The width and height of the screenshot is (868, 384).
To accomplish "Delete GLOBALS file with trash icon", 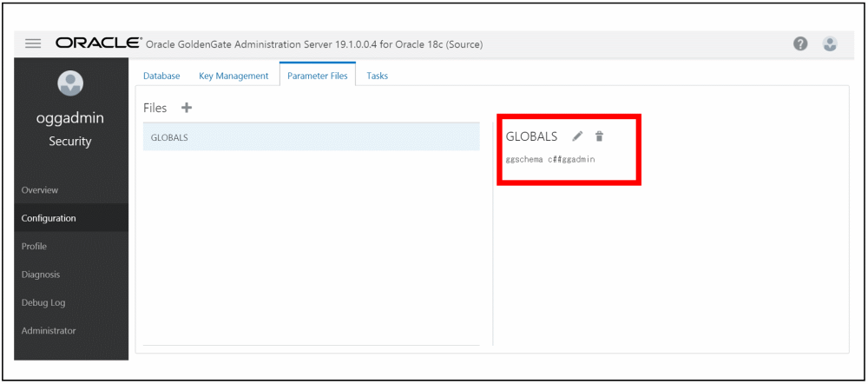I will (x=599, y=136).
